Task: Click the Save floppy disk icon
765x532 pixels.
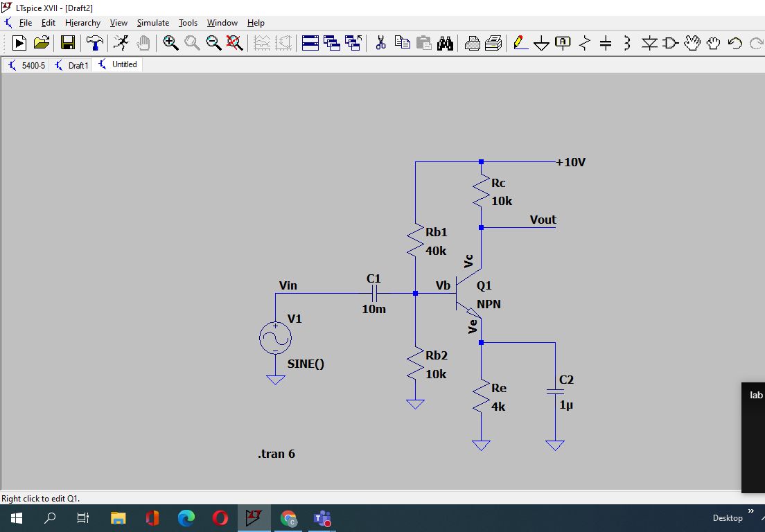Action: point(68,43)
